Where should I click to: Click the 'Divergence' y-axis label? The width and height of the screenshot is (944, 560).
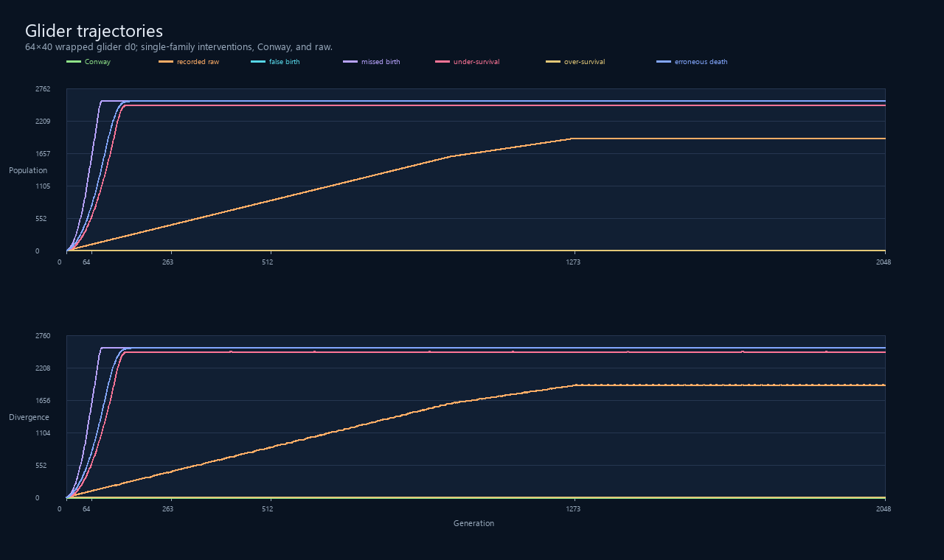pyautogui.click(x=29, y=418)
